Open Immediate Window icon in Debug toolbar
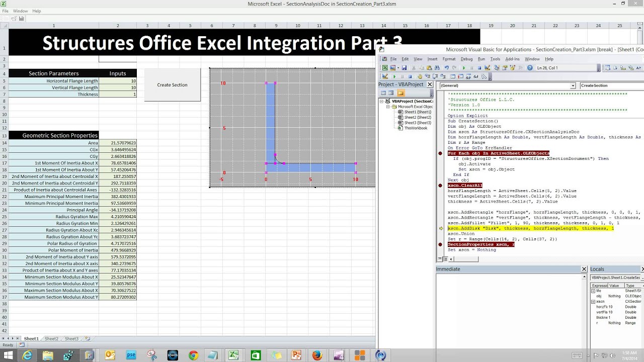This screenshot has width=644, height=362. tap(460, 76)
